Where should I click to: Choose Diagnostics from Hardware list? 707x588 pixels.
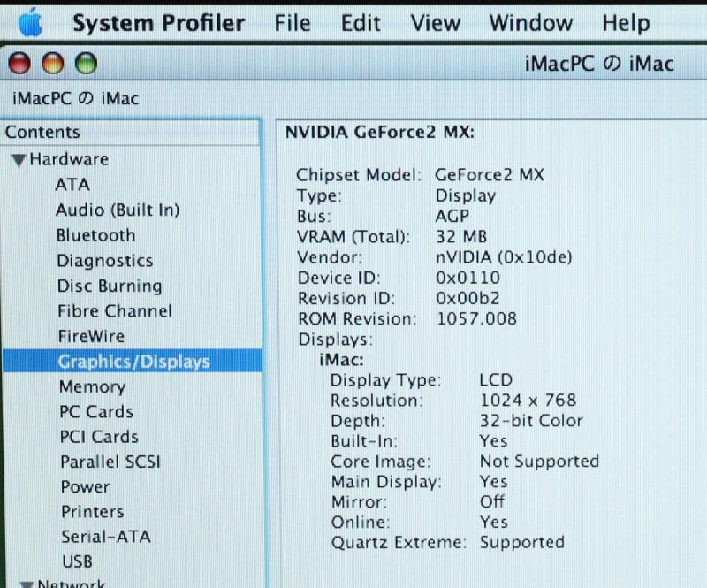105,261
